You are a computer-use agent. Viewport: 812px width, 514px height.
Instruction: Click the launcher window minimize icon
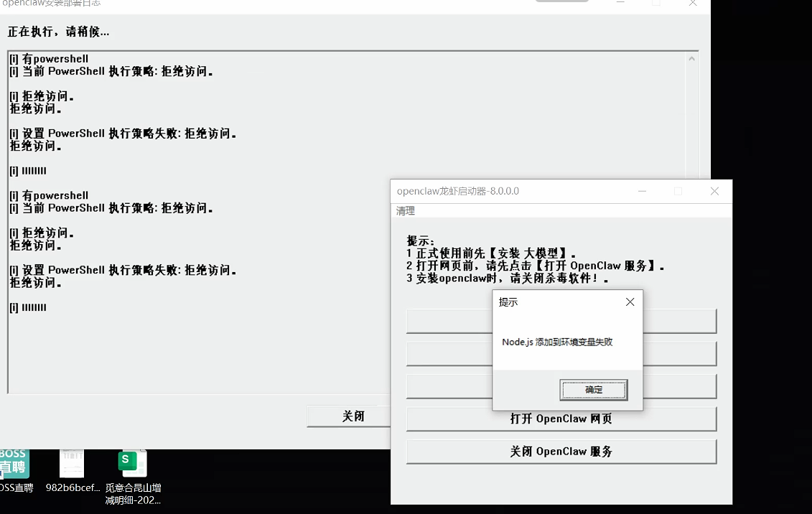coord(642,191)
